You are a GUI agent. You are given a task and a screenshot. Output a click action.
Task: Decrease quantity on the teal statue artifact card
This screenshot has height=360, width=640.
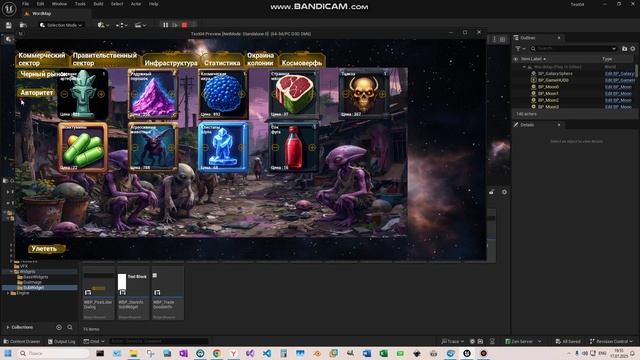click(64, 94)
